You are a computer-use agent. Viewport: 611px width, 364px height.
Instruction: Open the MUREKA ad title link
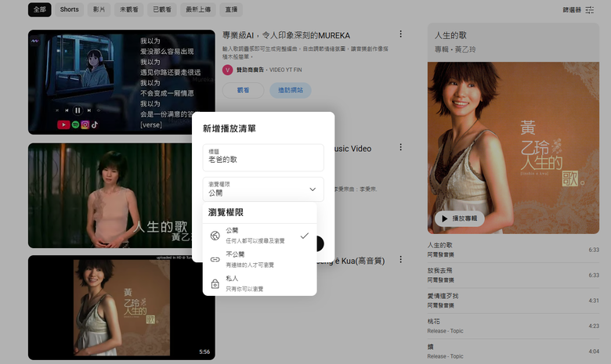[286, 35]
